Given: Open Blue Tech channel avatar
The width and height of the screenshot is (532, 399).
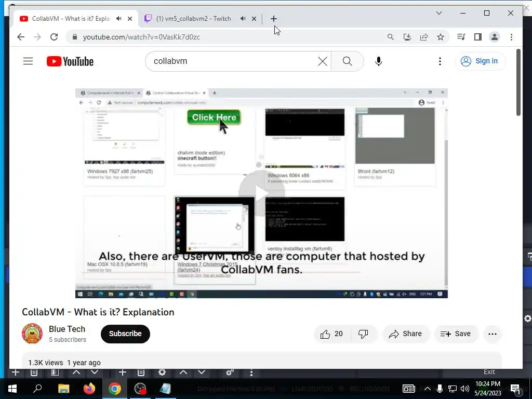Looking at the screenshot, I should point(32,333).
